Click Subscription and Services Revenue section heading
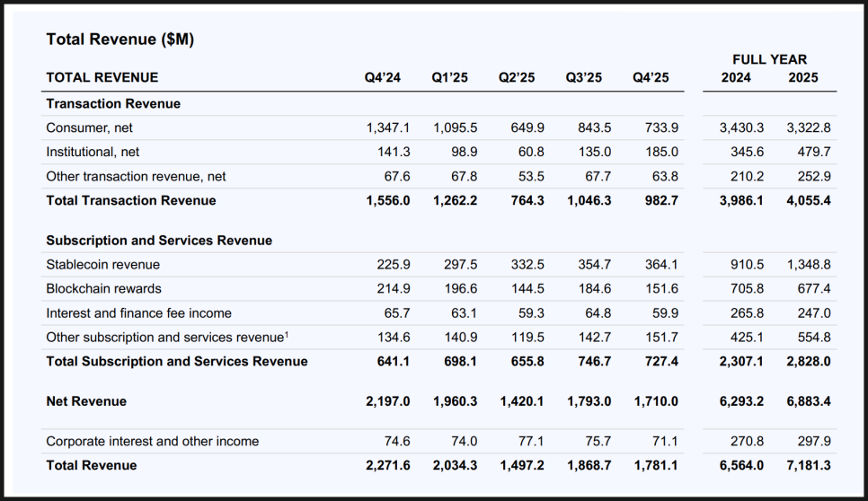The width and height of the screenshot is (868, 501). 159,241
